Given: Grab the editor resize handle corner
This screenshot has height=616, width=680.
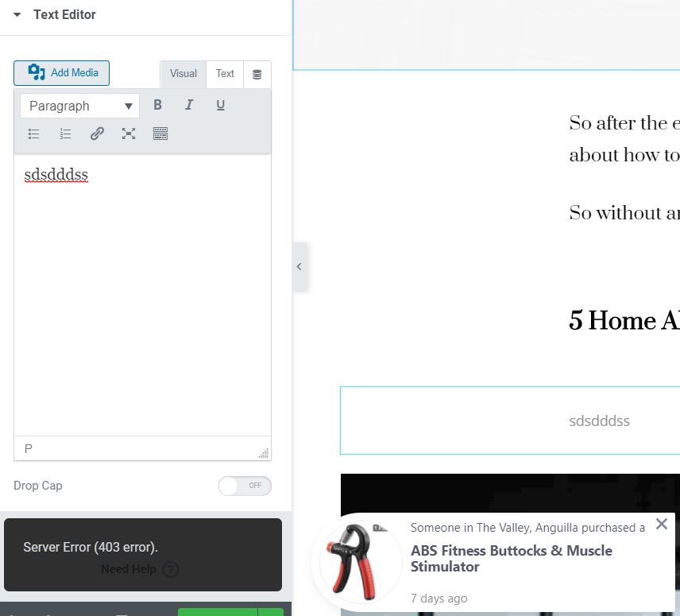Looking at the screenshot, I should (264, 453).
